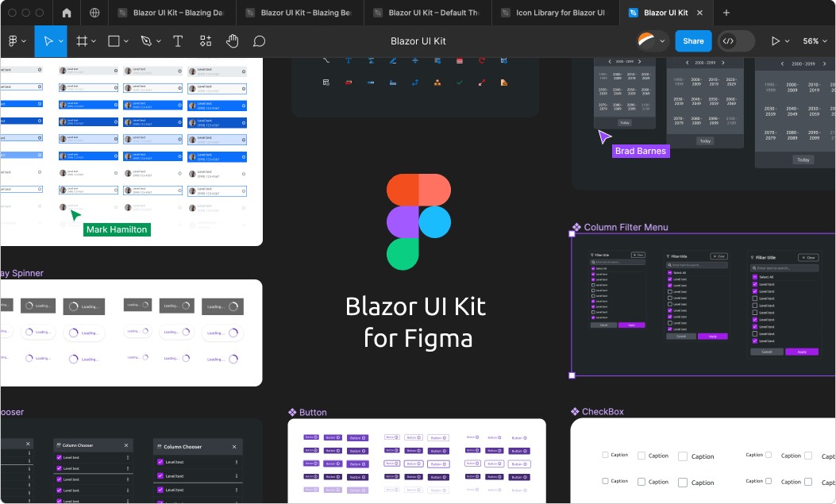Select the Text tool
This screenshot has height=504, width=836.
178,41
